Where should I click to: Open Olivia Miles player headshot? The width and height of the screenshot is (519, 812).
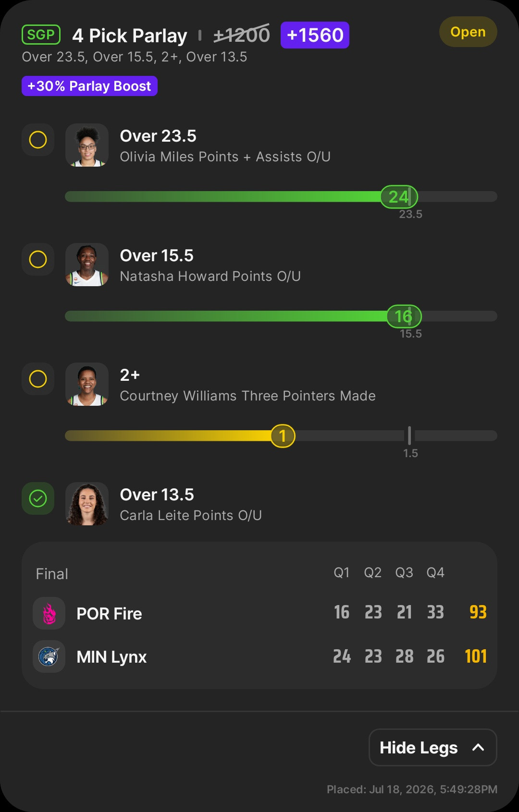[87, 145]
